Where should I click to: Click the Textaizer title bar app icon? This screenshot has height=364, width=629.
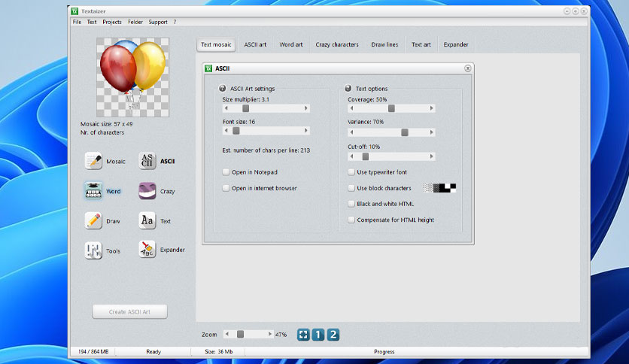[x=74, y=11]
